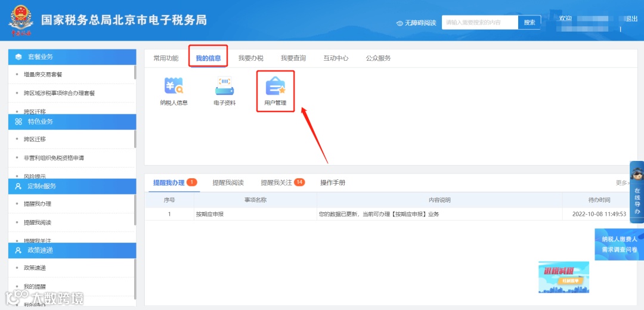Open the 纳税人信息 icon

pyautogui.click(x=174, y=91)
